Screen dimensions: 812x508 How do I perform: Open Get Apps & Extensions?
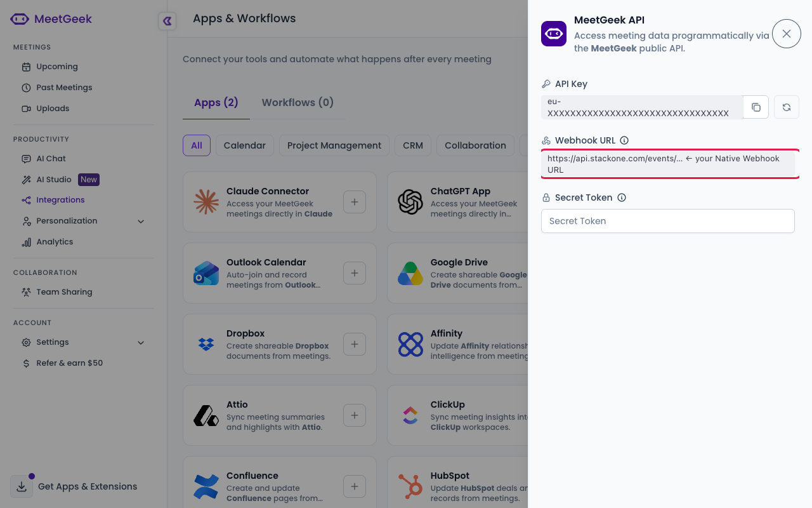[x=74, y=486]
